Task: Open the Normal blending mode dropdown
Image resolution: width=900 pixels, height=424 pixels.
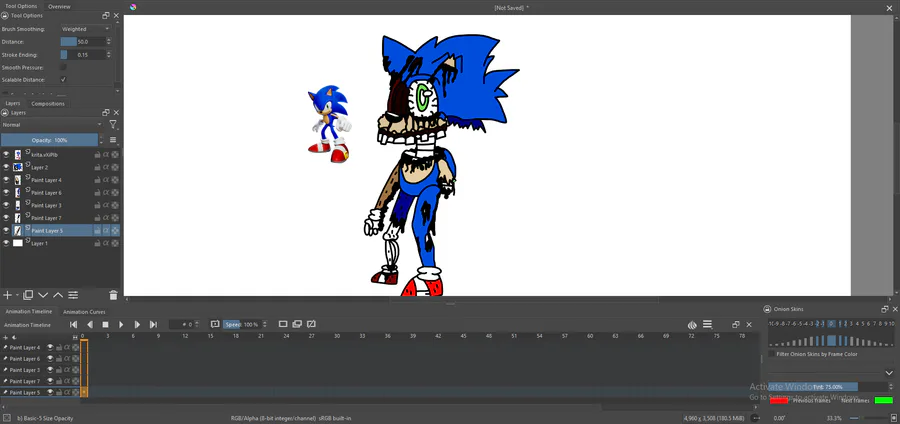Action: click(x=52, y=125)
